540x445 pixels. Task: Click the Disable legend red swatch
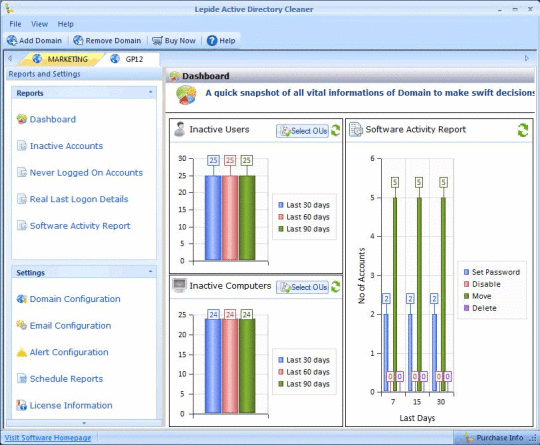(467, 284)
